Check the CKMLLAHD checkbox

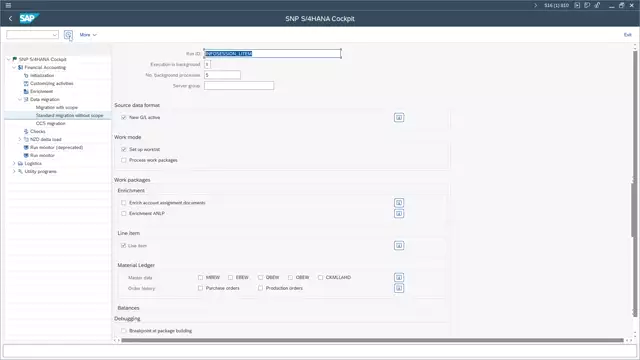pos(320,278)
